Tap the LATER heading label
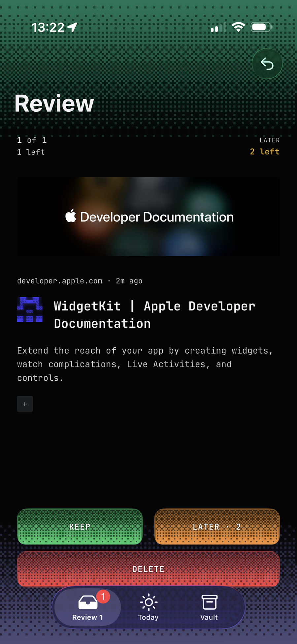The height and width of the screenshot is (644, 297). coord(270,140)
